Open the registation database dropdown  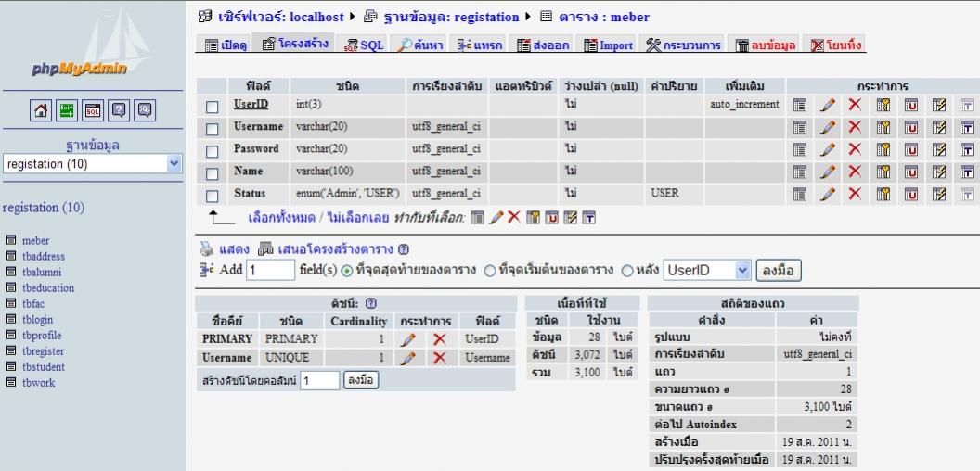[x=93, y=164]
